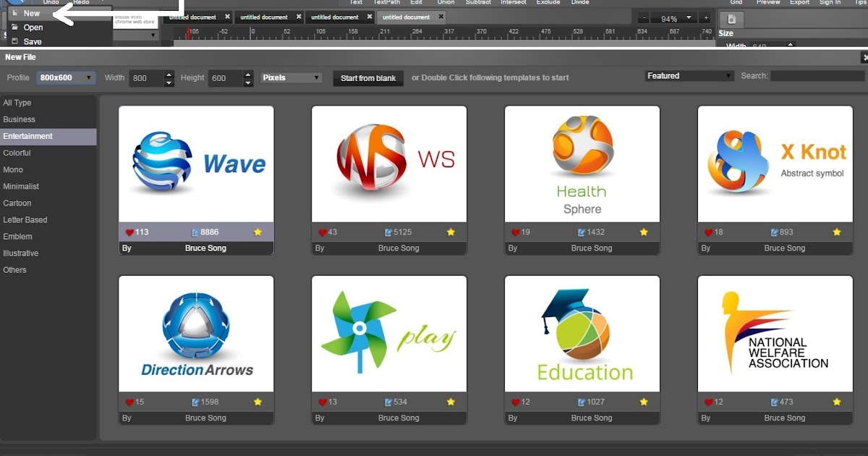The height and width of the screenshot is (456, 868).
Task: Select the Health Sphere template thumbnail
Action: [x=582, y=164]
